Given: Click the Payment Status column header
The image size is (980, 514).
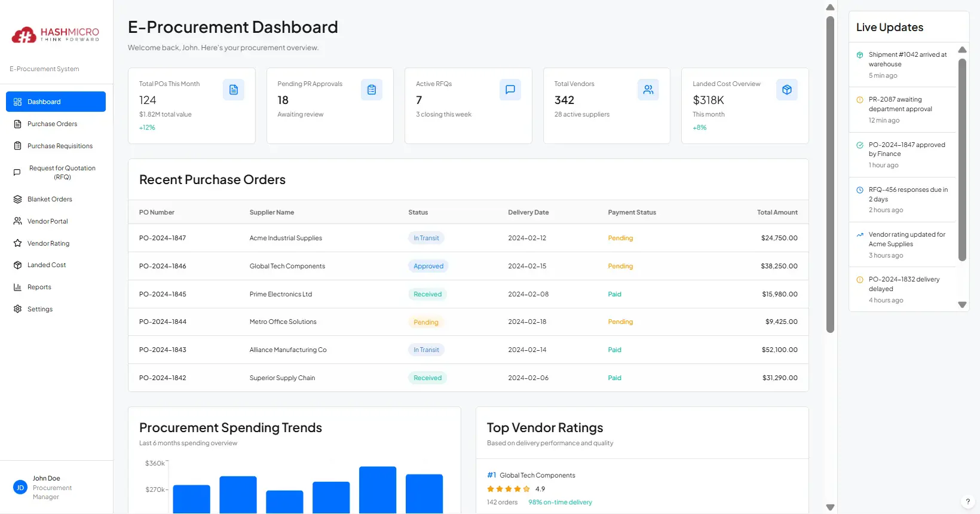Looking at the screenshot, I should (x=632, y=212).
